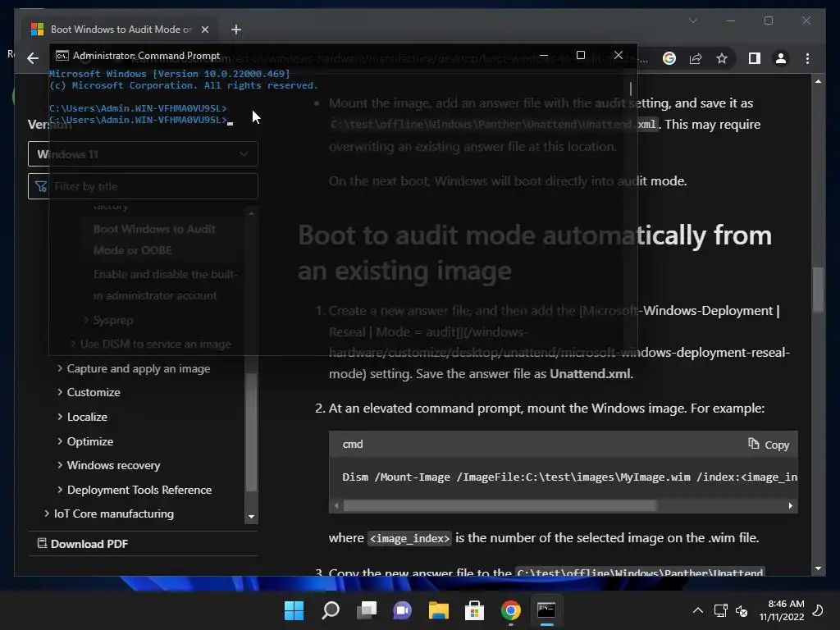Click the muted volume tray icon
The width and height of the screenshot is (840, 630).
(x=742, y=610)
